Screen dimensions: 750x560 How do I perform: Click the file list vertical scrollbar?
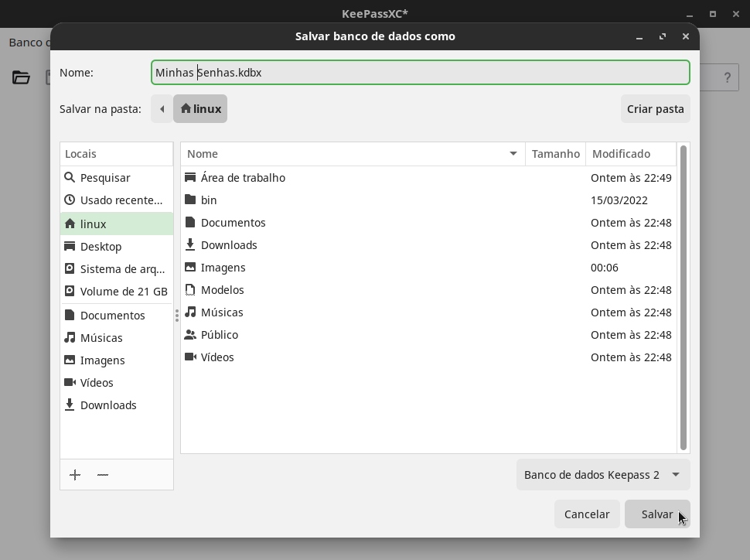(x=684, y=298)
